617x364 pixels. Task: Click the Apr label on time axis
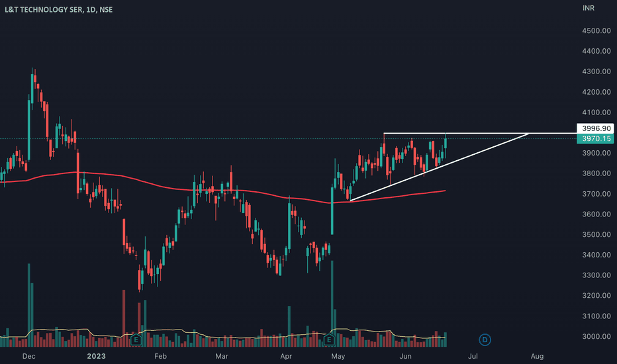pyautogui.click(x=286, y=356)
